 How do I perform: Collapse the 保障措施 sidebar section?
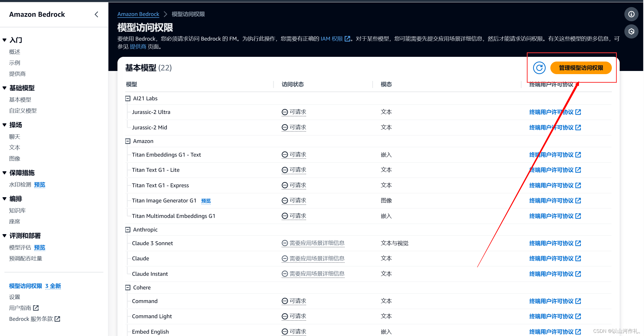(x=4, y=173)
